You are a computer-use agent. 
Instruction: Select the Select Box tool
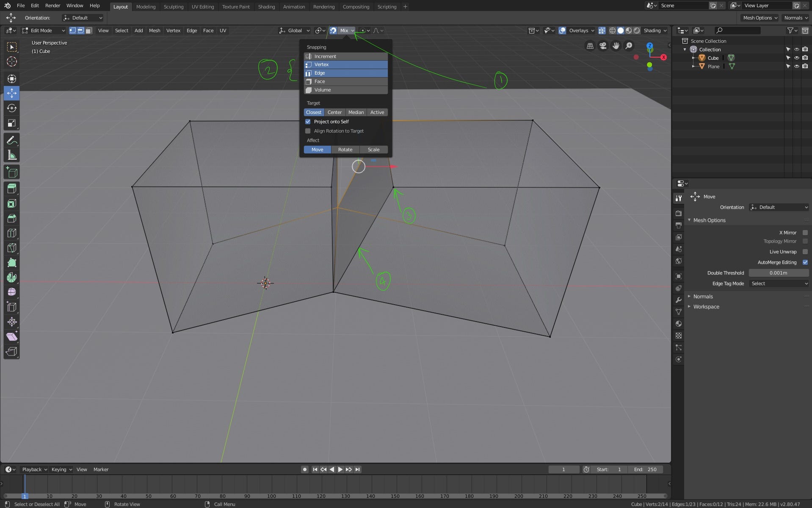[x=12, y=47]
